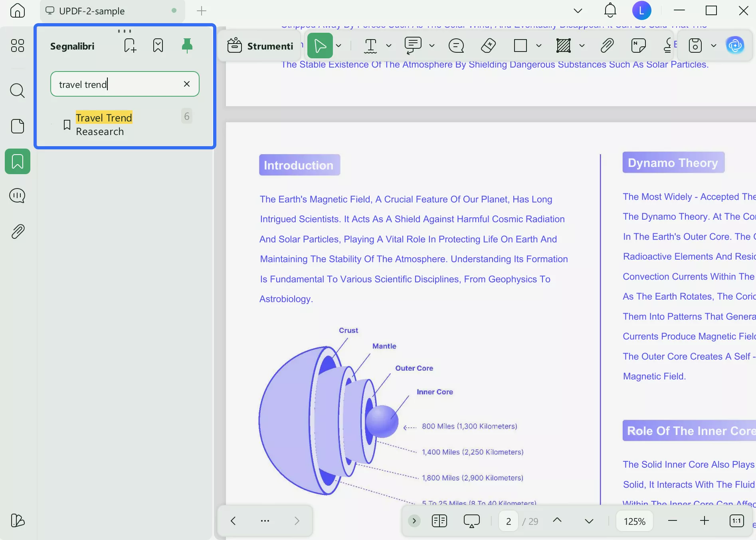Select the eraser tool in toolbar
The image size is (756, 540).
[x=488, y=46]
